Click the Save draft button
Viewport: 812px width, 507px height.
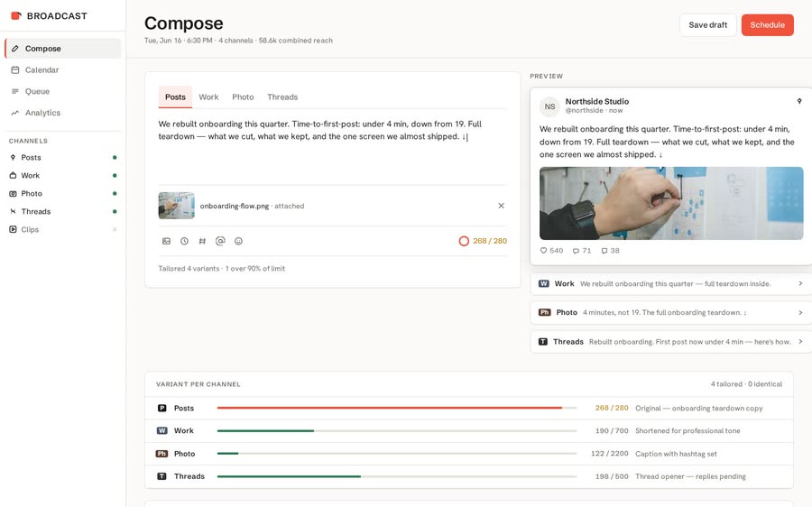pos(708,25)
